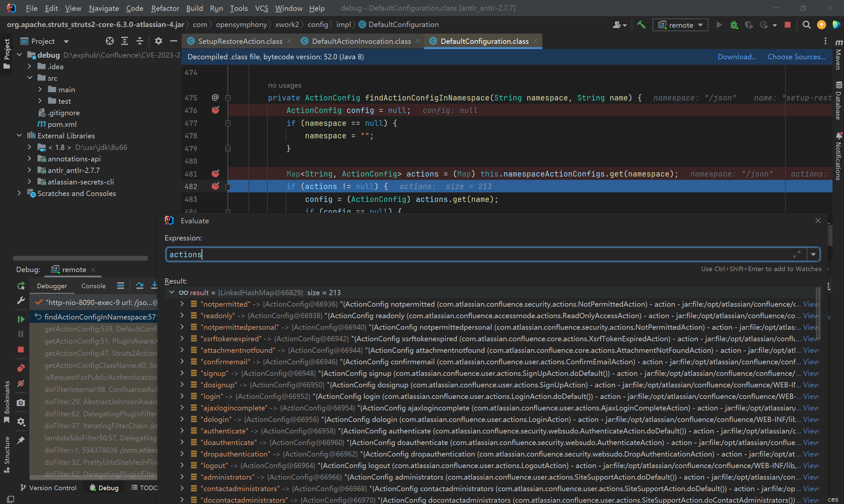This screenshot has height=504, width=844.
Task: Click the Stop icon in Debug sidebar
Action: click(21, 350)
